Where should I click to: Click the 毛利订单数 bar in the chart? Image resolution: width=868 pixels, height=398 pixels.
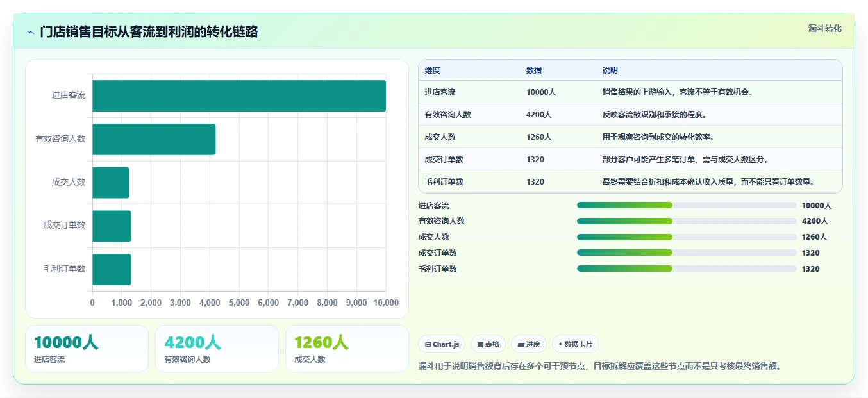coord(112,269)
